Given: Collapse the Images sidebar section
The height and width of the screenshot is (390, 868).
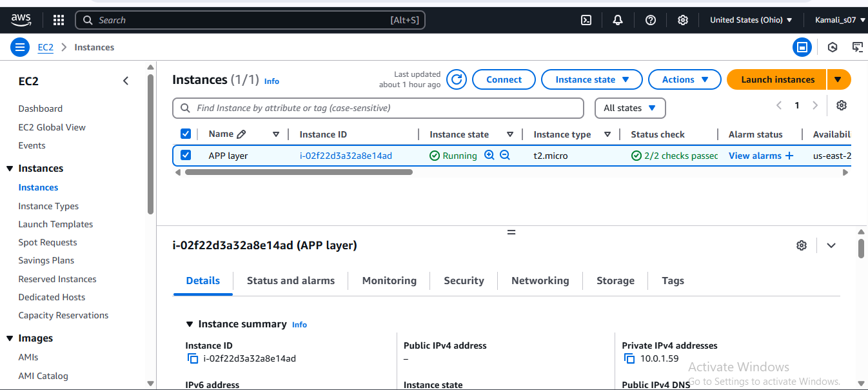Looking at the screenshot, I should [x=10, y=338].
